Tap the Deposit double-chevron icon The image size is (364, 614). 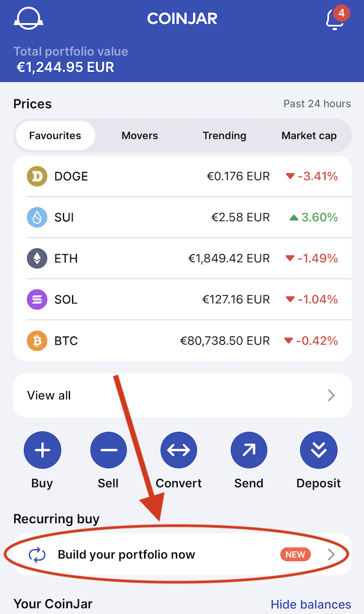pos(319,450)
